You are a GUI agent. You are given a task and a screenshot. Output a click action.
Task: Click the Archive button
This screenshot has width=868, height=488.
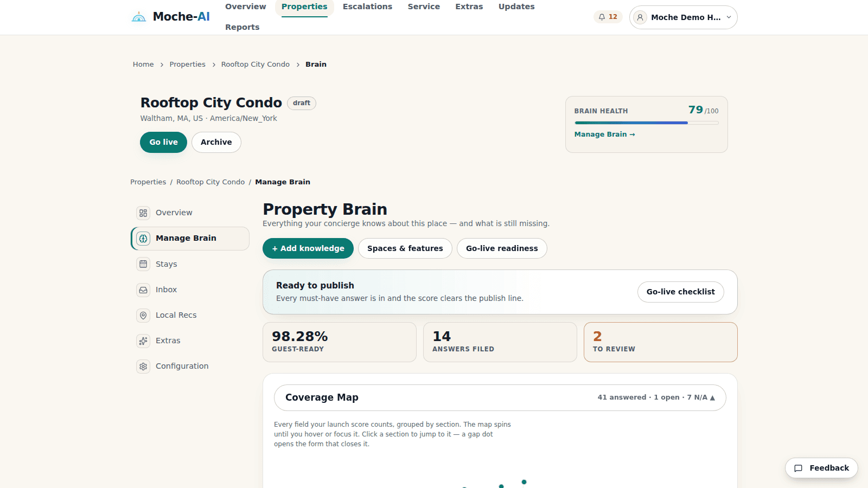click(216, 142)
